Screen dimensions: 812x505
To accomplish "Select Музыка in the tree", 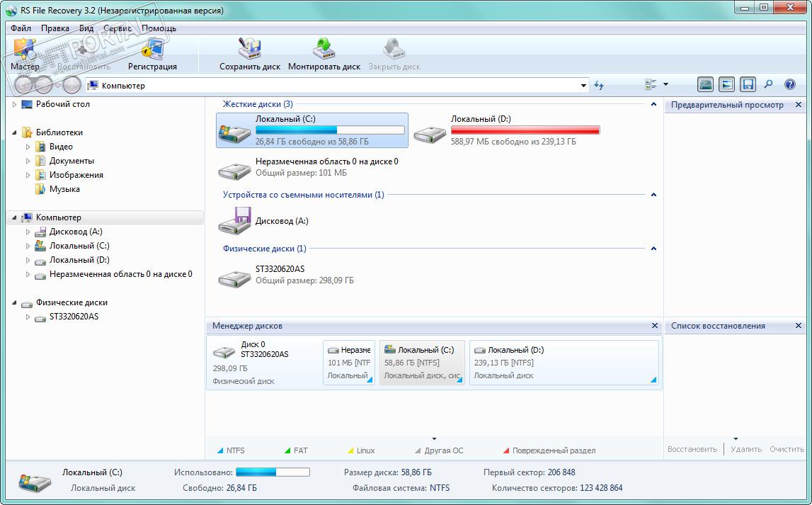I will click(64, 189).
